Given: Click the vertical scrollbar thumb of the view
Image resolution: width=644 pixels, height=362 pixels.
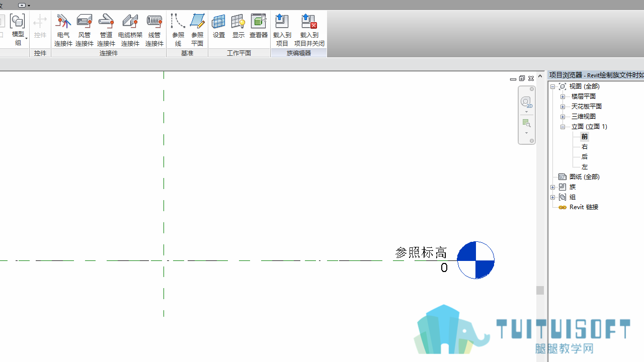Looking at the screenshot, I should click(x=540, y=290).
